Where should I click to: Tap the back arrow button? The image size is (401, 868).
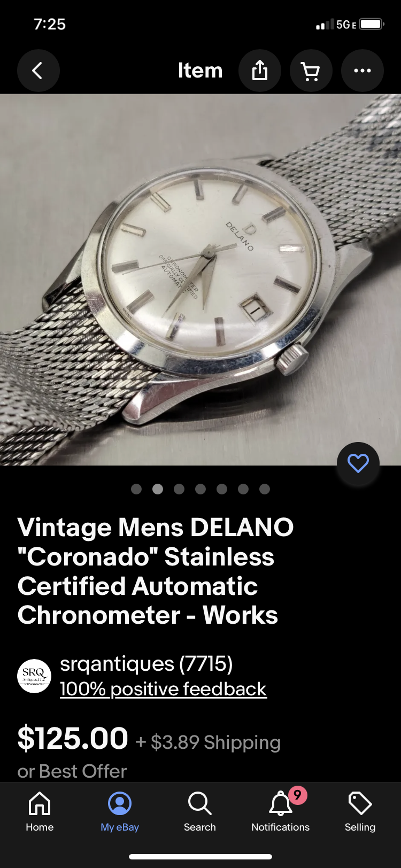[x=38, y=71]
